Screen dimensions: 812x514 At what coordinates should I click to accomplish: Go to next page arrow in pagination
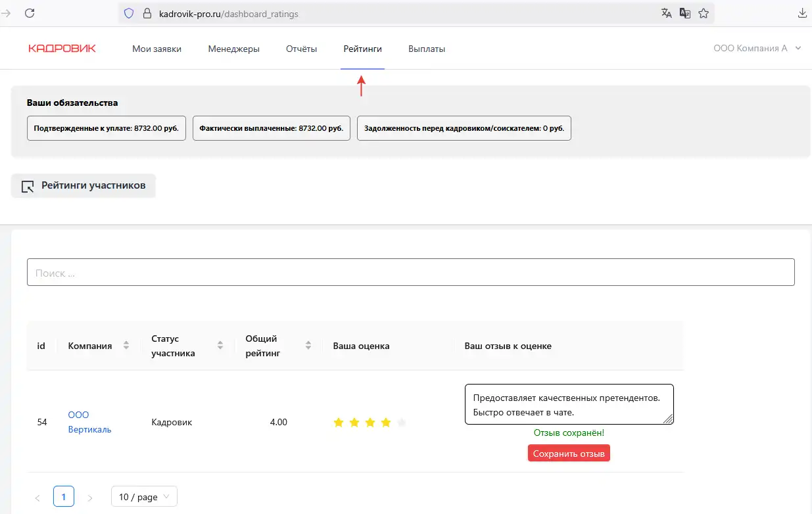tap(90, 498)
